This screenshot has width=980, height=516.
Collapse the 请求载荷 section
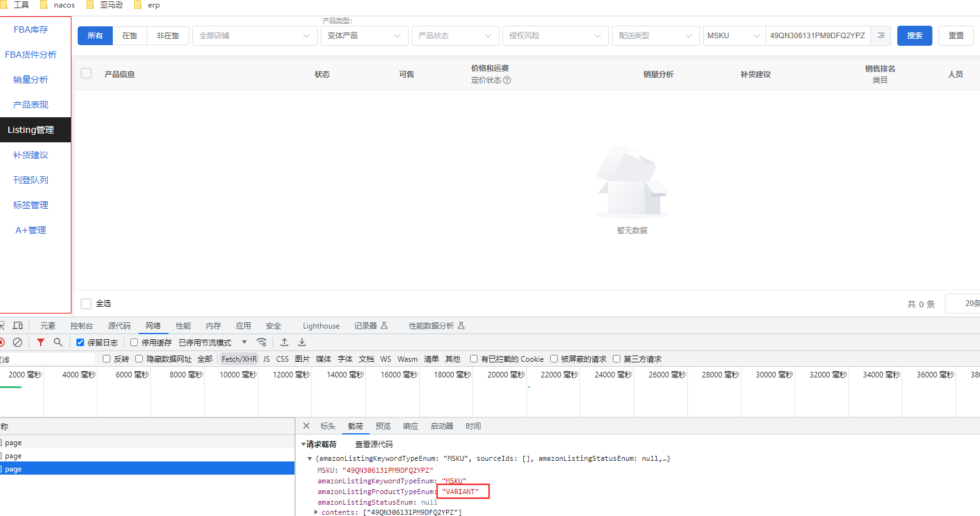(304, 445)
